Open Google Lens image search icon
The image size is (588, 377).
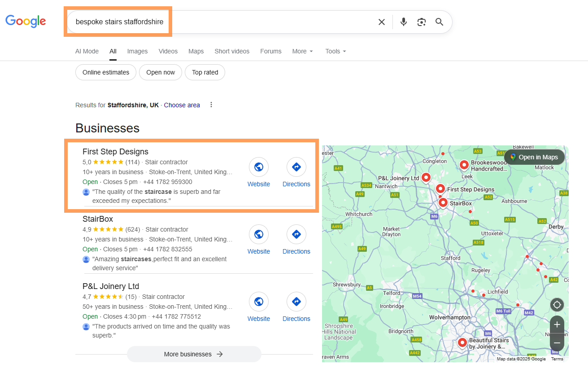click(421, 22)
